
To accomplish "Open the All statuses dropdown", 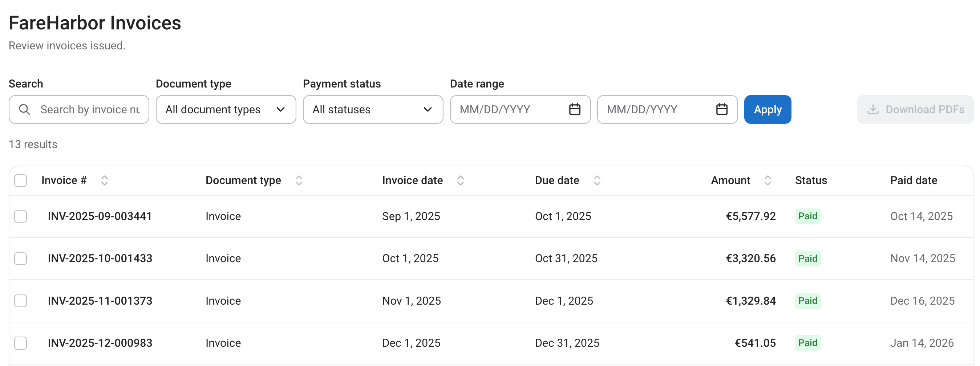I will point(373,110).
